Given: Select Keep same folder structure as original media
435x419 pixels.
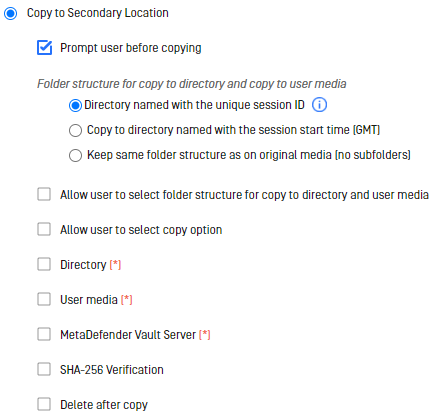Looking at the screenshot, I should coord(75,155).
